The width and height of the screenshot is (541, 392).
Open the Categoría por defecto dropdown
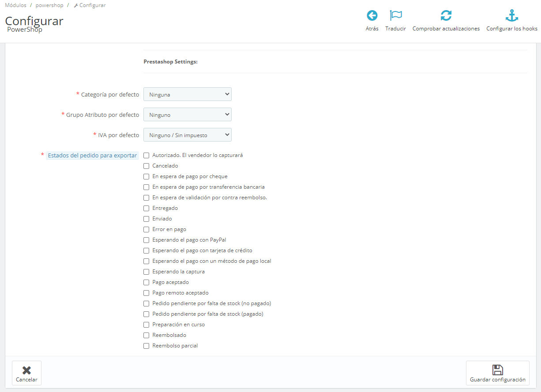coord(188,94)
